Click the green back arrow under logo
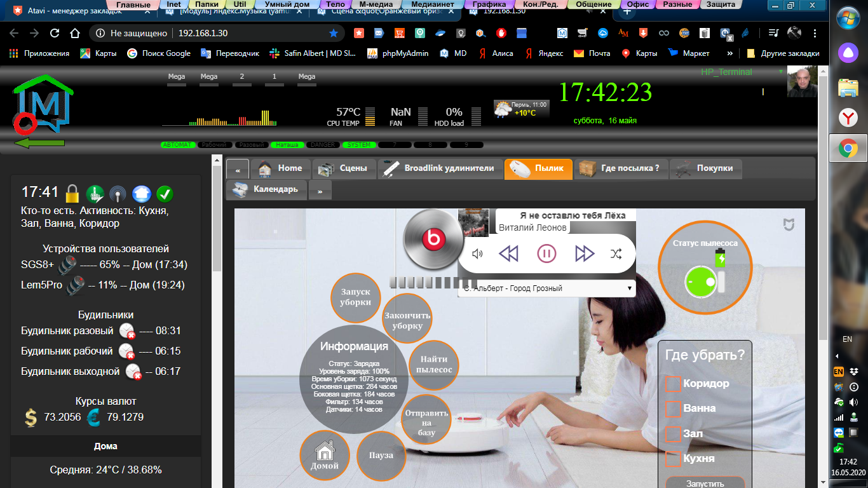Viewport: 868px width, 488px height. click(39, 143)
